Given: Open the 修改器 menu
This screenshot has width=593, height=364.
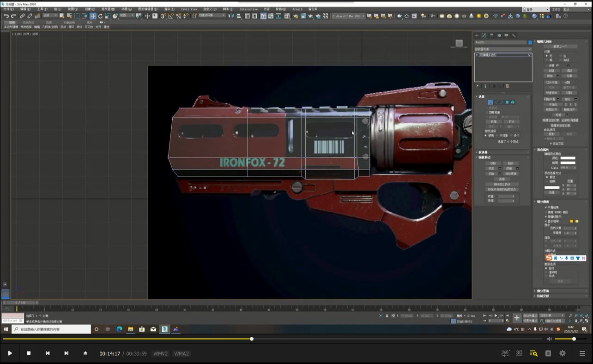Looking at the screenshot, I should coord(108,9).
